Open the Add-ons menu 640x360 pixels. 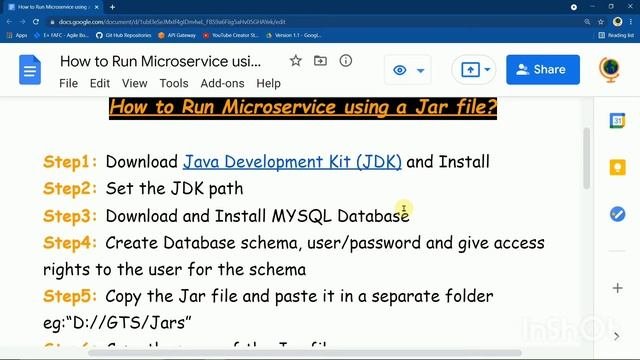[222, 83]
